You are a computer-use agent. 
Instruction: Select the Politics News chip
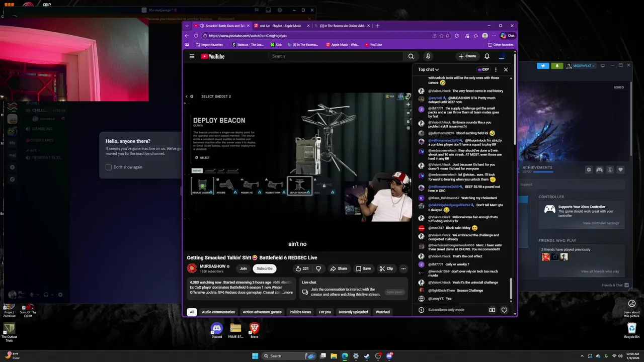[x=300, y=312]
